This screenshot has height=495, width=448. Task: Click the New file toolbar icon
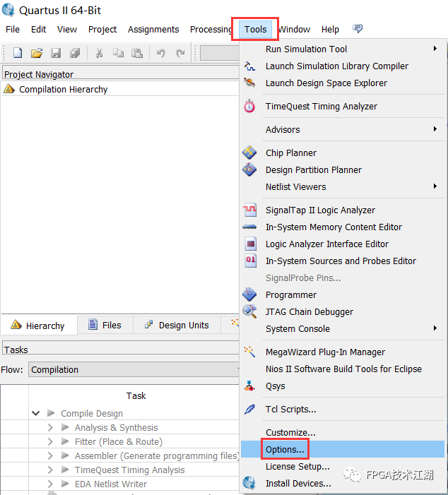(x=18, y=53)
